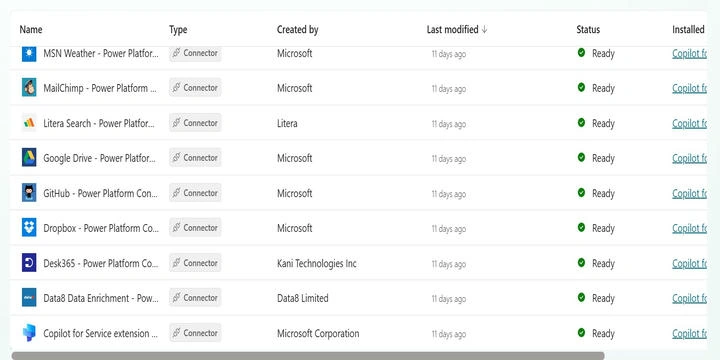
Task: Open the Copilot link in the Desk365 row
Action: coord(689,264)
